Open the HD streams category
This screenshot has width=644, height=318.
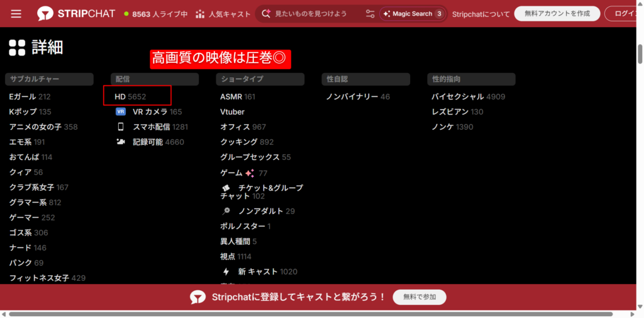pos(130,97)
